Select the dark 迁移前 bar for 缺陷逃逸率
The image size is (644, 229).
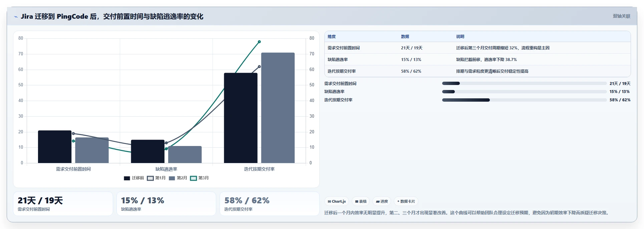pos(147,151)
